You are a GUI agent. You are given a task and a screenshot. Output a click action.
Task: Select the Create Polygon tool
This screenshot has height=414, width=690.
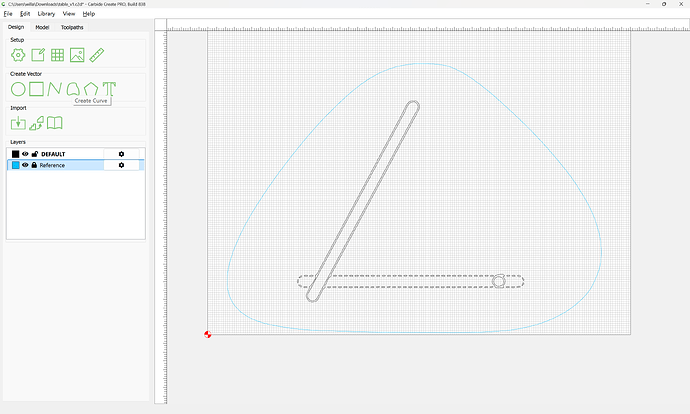pyautogui.click(x=91, y=89)
